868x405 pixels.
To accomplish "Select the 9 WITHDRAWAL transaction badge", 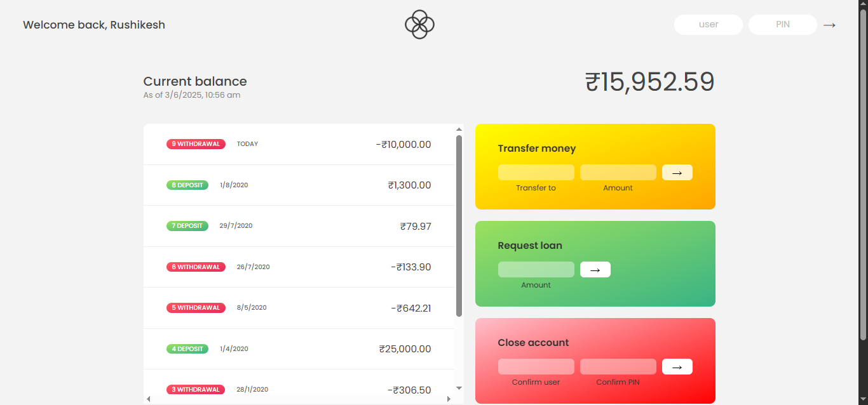I will (x=196, y=144).
